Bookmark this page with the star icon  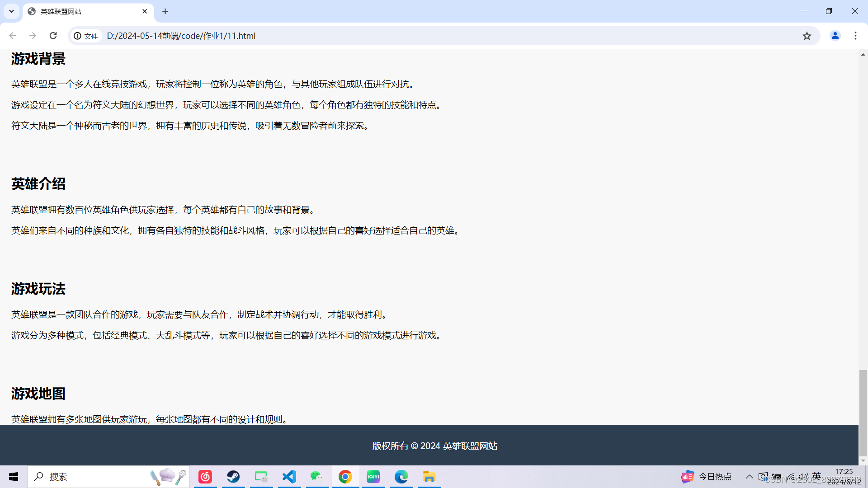(x=807, y=36)
